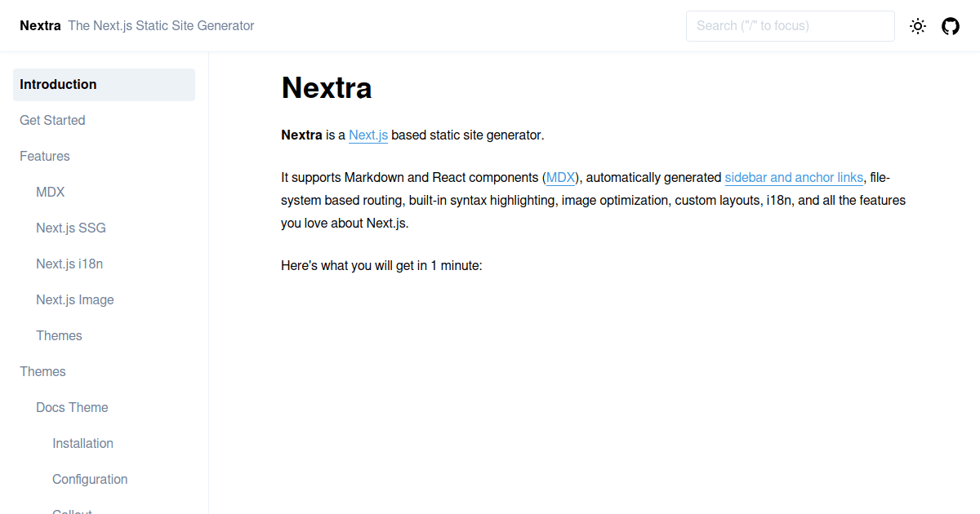The image size is (980, 514).
Task: Toggle the light/dark theme sun icon
Action: click(918, 26)
